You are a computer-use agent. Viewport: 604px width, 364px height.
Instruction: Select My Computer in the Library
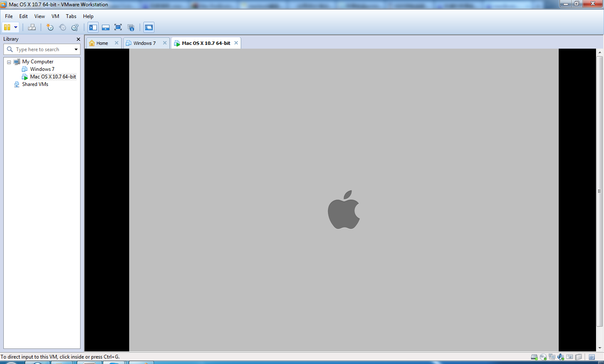pos(38,62)
